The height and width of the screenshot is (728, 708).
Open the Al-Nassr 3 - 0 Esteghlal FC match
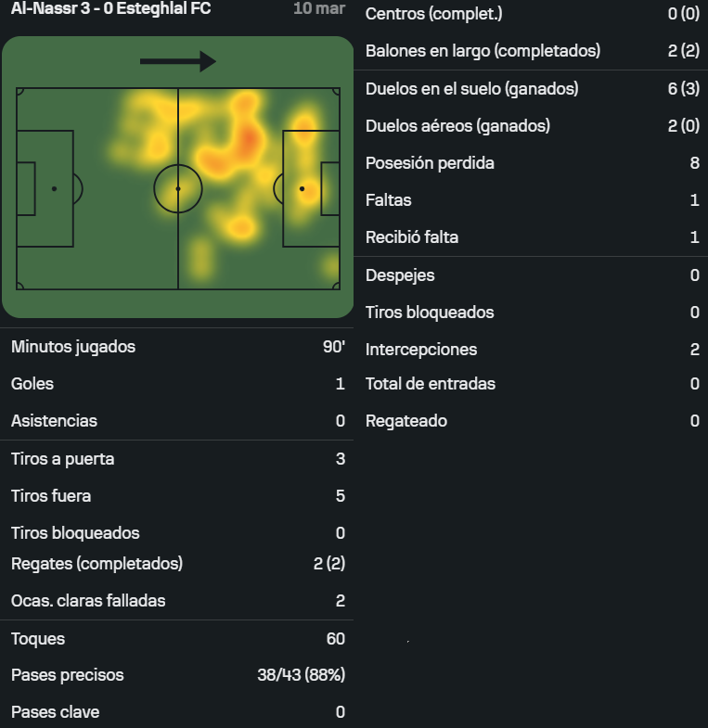pos(111,9)
